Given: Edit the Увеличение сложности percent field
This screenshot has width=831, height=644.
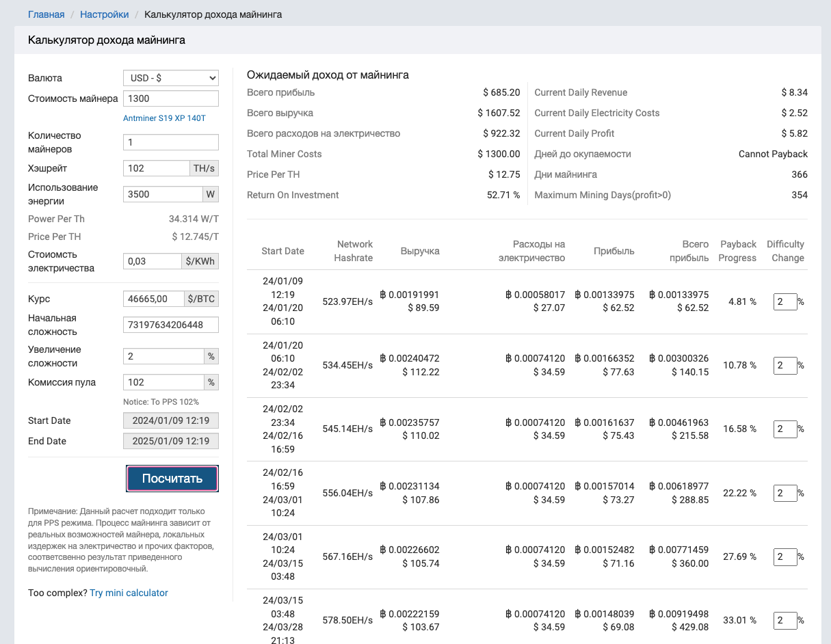Looking at the screenshot, I should [x=163, y=356].
